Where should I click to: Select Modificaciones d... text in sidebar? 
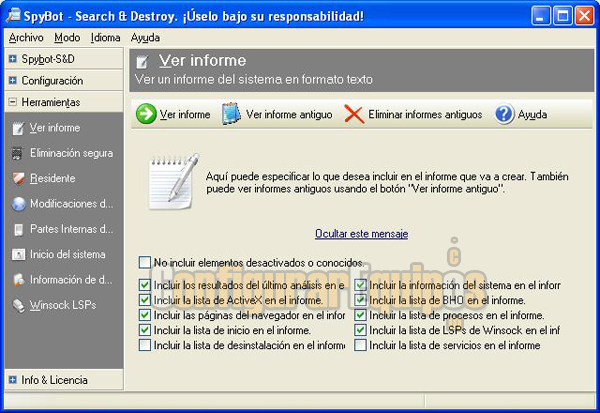point(72,204)
